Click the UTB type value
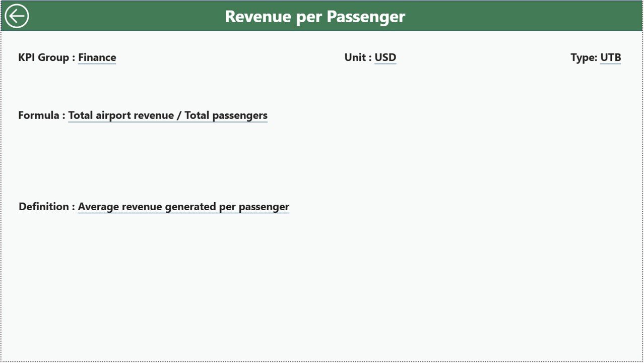This screenshot has height=363, width=644. [x=610, y=57]
